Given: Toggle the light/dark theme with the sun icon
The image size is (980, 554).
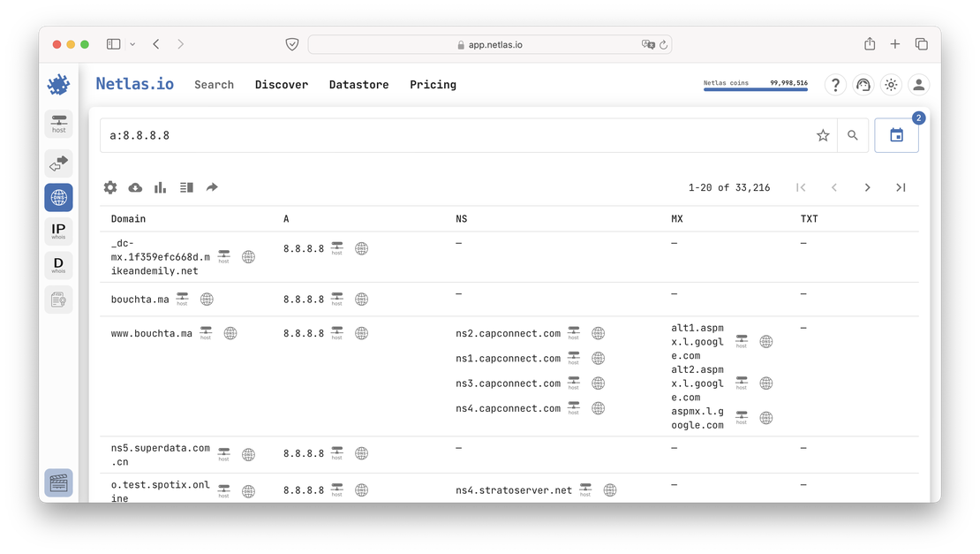Looking at the screenshot, I should click(x=891, y=84).
